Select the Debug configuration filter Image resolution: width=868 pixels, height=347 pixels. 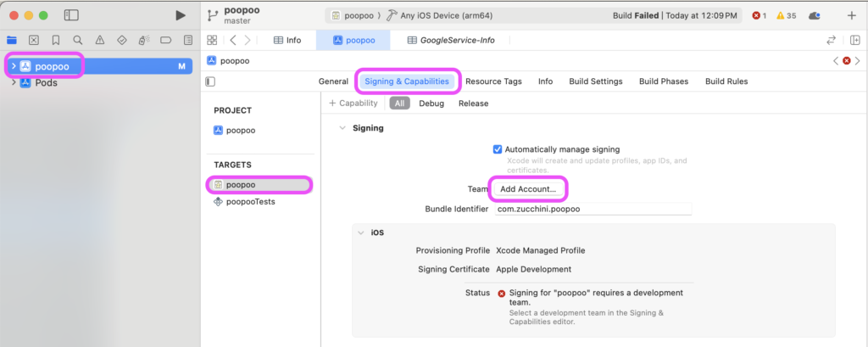(431, 104)
